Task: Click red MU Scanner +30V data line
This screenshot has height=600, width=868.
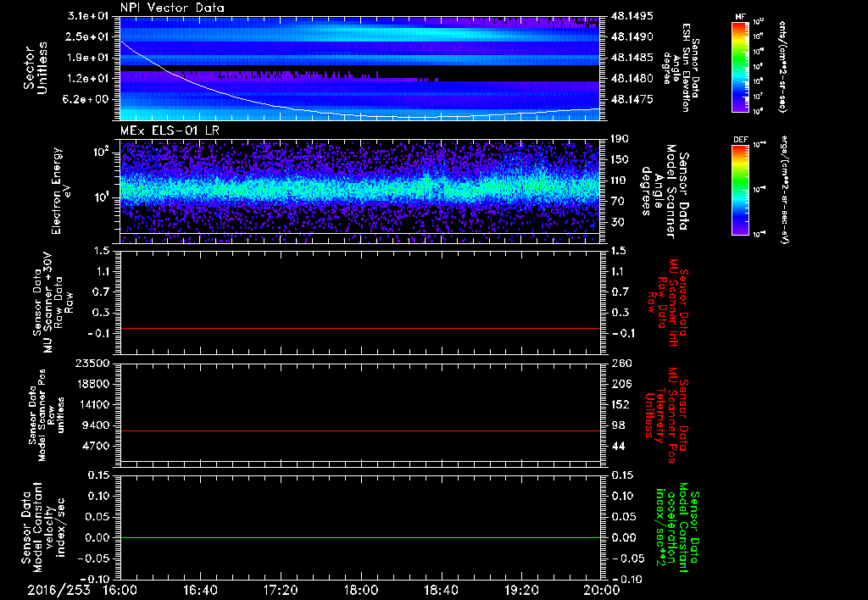Action: (x=359, y=328)
